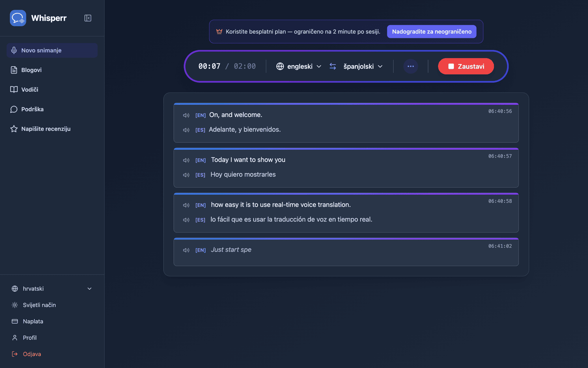Play audio for 'lo fácil que es usar'
The width and height of the screenshot is (588, 368).
pos(186,220)
